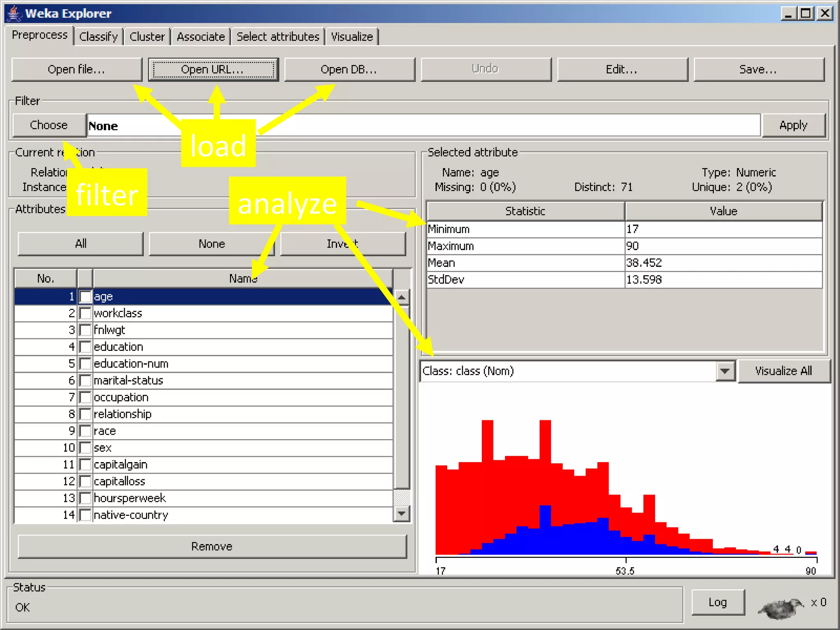
Task: Select the capitalloss attribute row
Action: click(203, 481)
